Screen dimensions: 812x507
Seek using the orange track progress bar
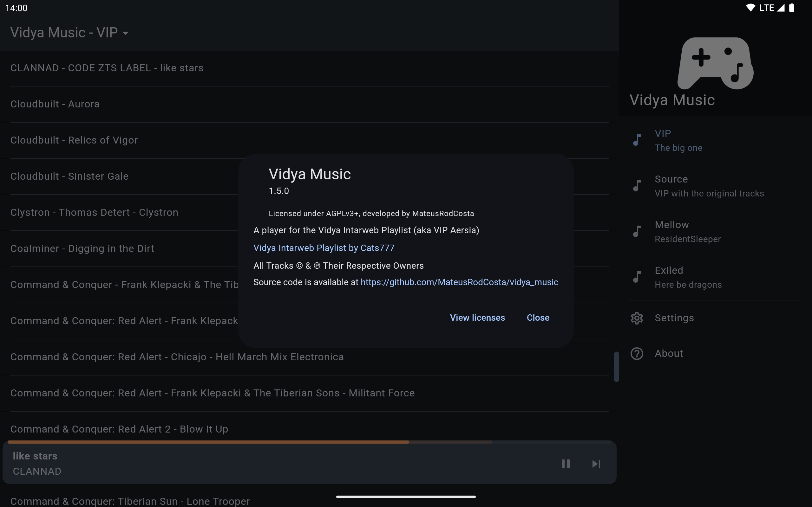pos(208,442)
